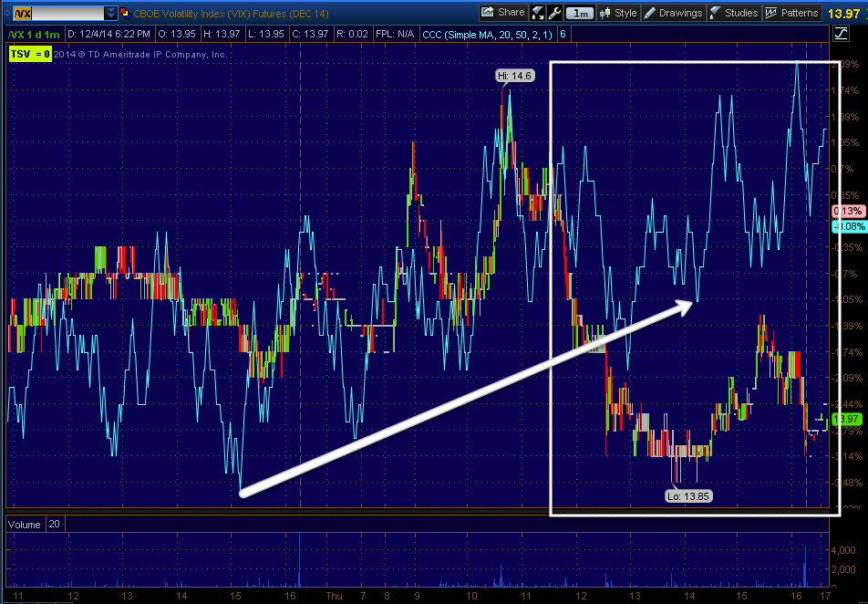Viewport: 868px width, 604px height.
Task: Click the 20 value next to Volume
Action: [x=55, y=524]
